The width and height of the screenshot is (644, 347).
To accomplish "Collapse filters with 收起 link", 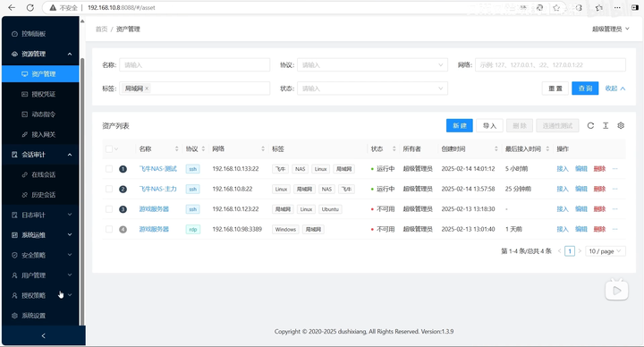I will point(614,89).
